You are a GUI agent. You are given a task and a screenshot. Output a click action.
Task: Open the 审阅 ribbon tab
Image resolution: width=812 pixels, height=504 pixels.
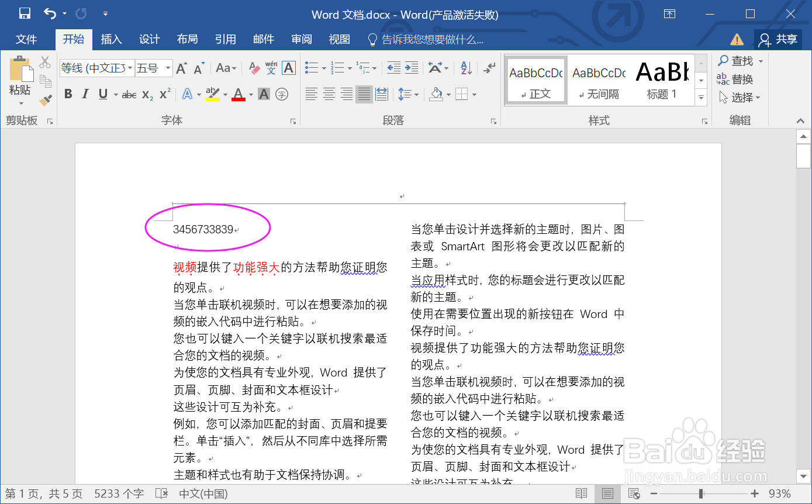[x=301, y=39]
